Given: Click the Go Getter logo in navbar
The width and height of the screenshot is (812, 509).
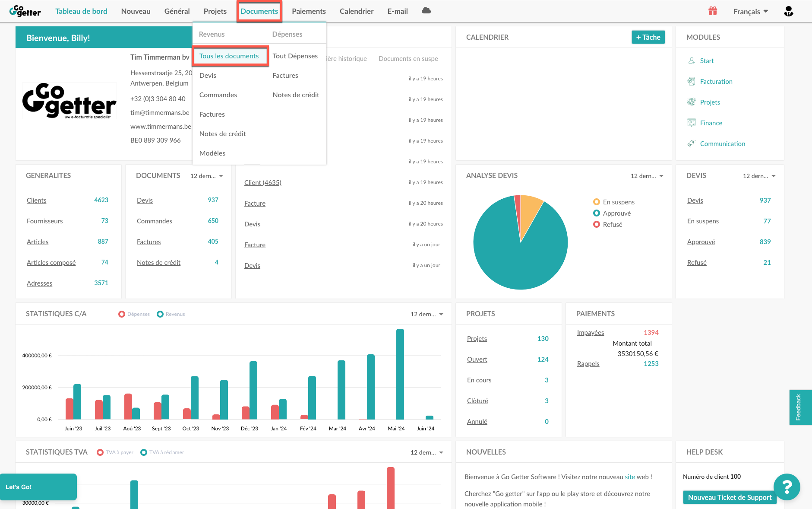Looking at the screenshot, I should pos(25,11).
